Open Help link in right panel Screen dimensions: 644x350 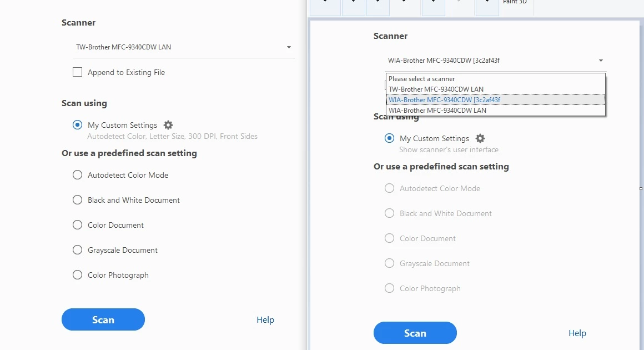(577, 333)
